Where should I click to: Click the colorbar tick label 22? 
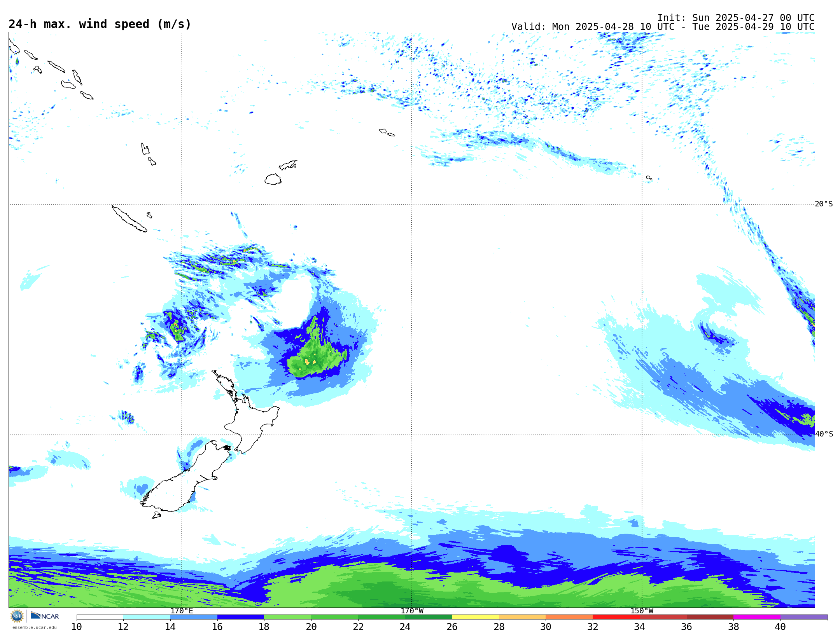(x=358, y=627)
